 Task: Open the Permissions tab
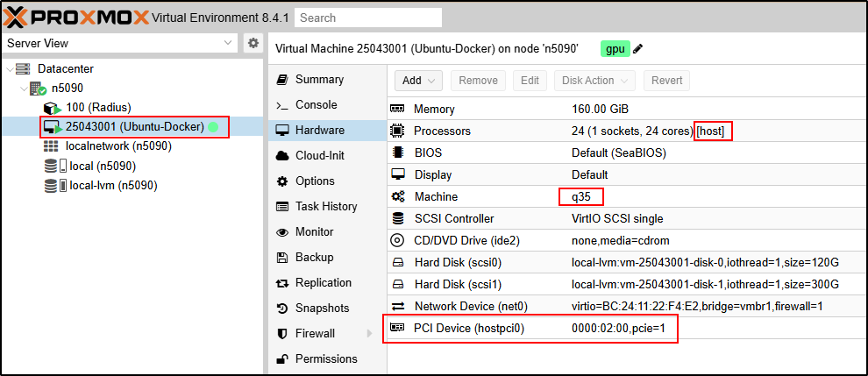coord(327,358)
